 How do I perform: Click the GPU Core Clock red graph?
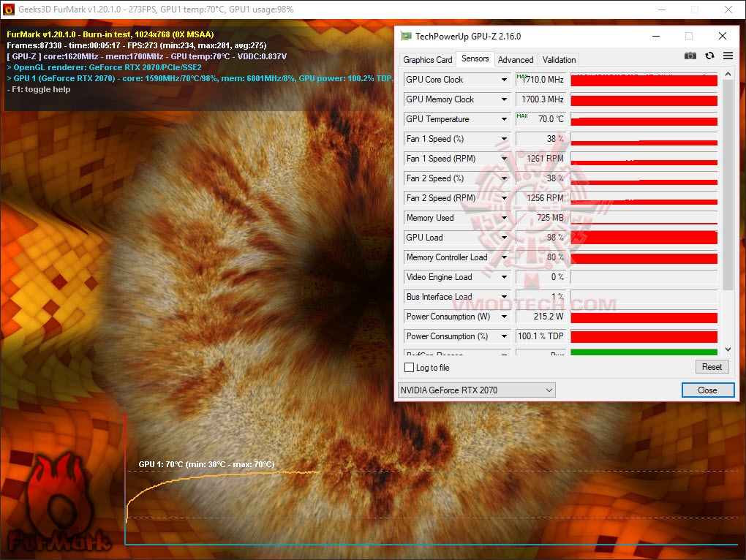coord(644,80)
